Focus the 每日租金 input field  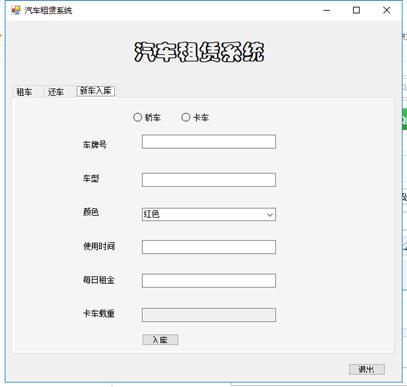pyautogui.click(x=209, y=281)
